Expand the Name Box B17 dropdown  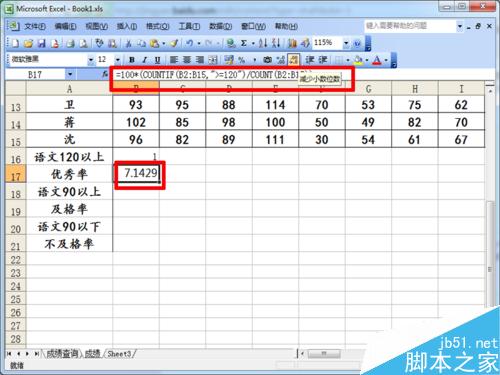coord(70,74)
